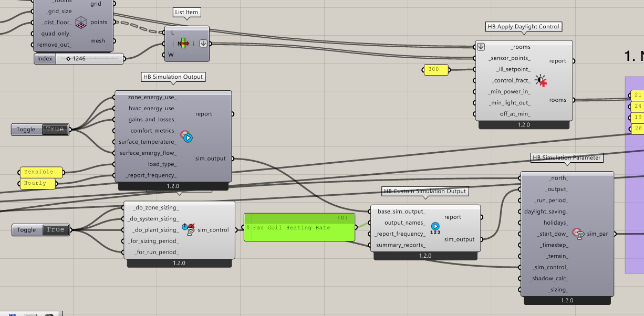Click the List Item output arrow icon
The image size is (644, 316).
[203, 44]
